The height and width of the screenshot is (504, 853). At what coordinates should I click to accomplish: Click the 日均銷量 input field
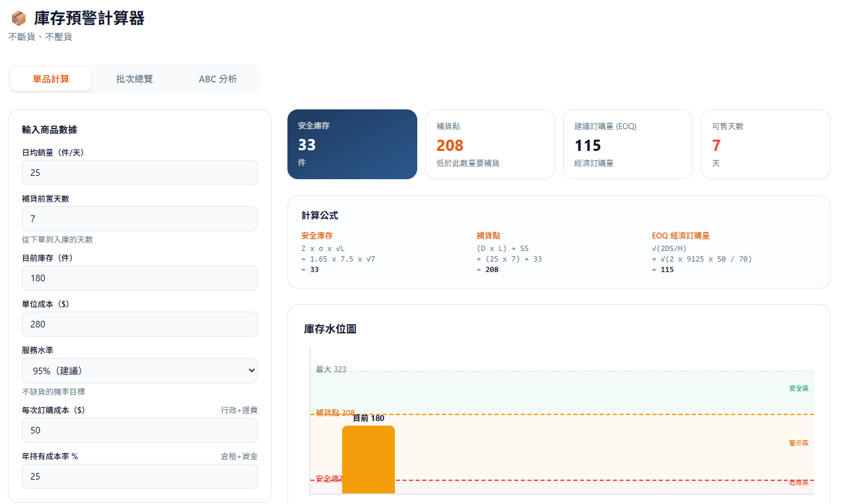click(x=140, y=173)
